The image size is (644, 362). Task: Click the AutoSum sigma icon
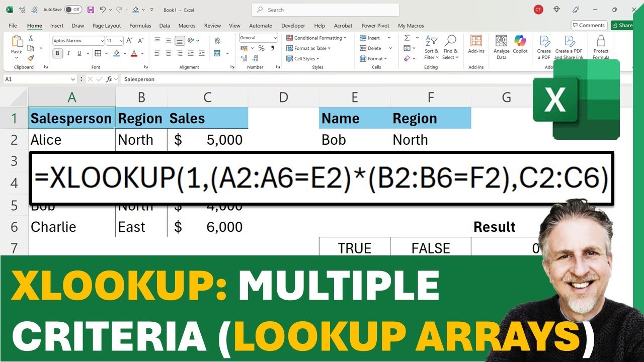point(407,38)
